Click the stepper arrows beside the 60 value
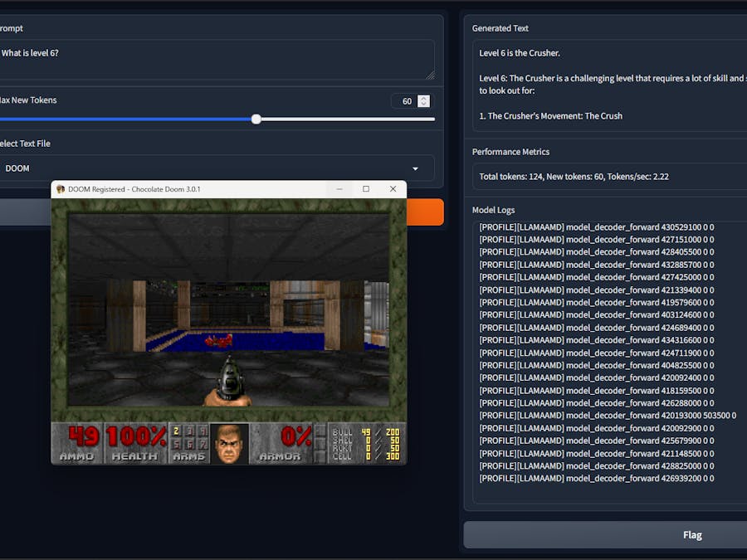The image size is (747, 560). 423,101
